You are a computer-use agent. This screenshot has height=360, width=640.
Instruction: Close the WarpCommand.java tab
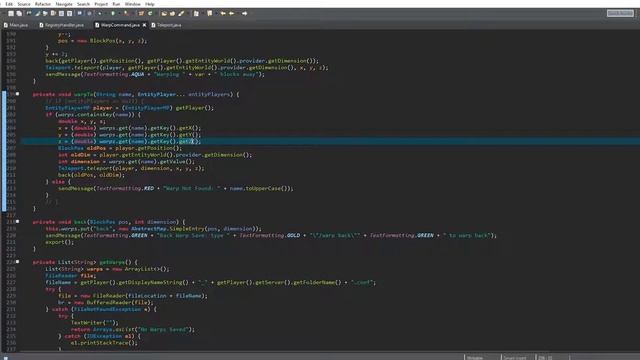(144, 25)
